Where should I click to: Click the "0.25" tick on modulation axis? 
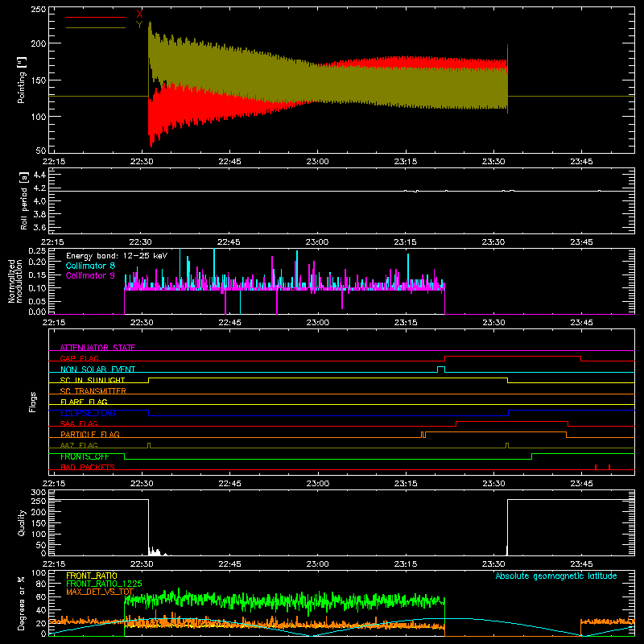click(x=37, y=251)
